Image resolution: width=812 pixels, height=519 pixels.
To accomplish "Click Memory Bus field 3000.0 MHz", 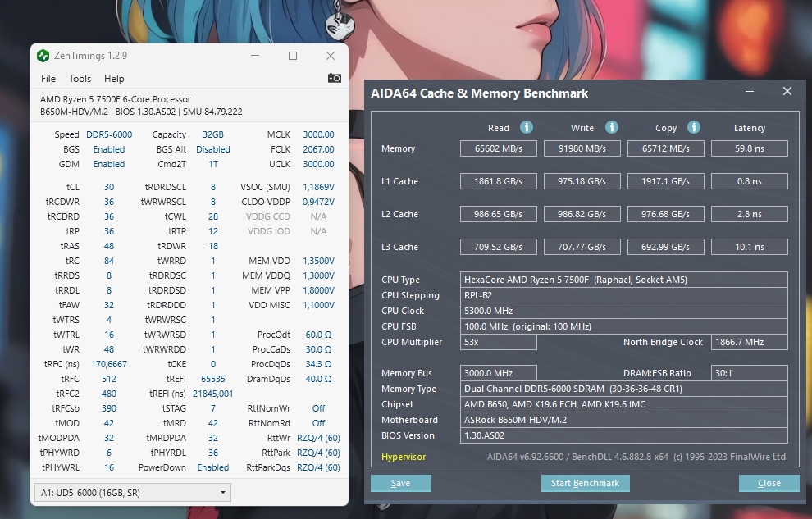I will click(x=499, y=373).
